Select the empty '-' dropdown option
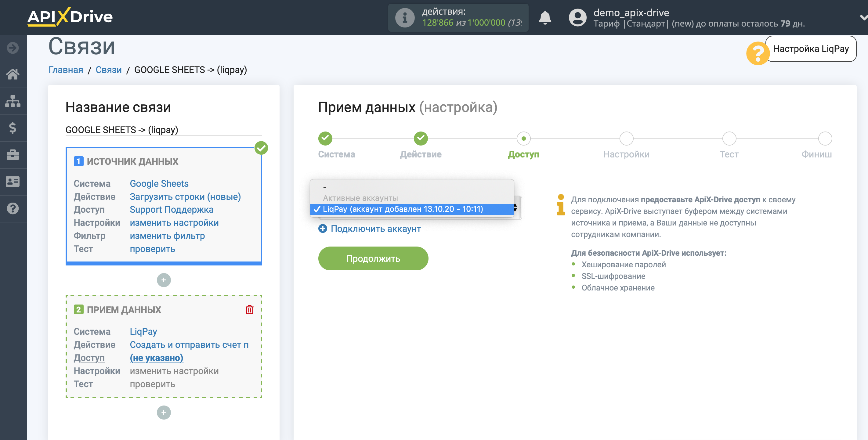The image size is (868, 440). point(411,187)
